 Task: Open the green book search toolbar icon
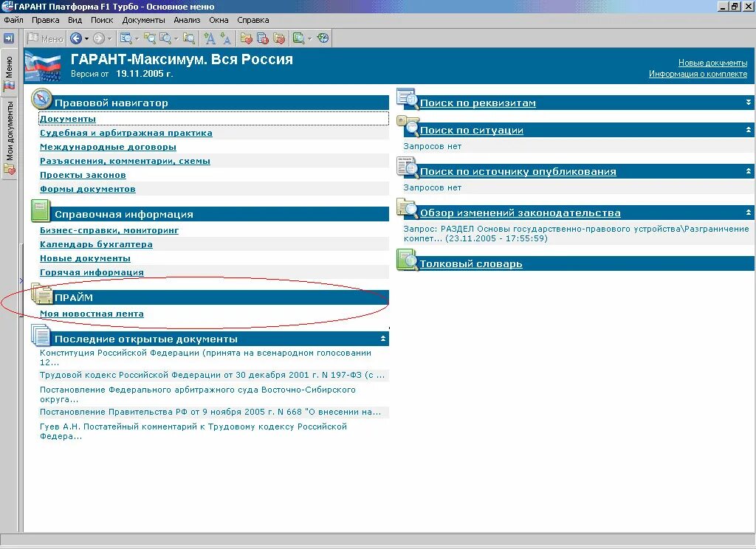point(299,38)
